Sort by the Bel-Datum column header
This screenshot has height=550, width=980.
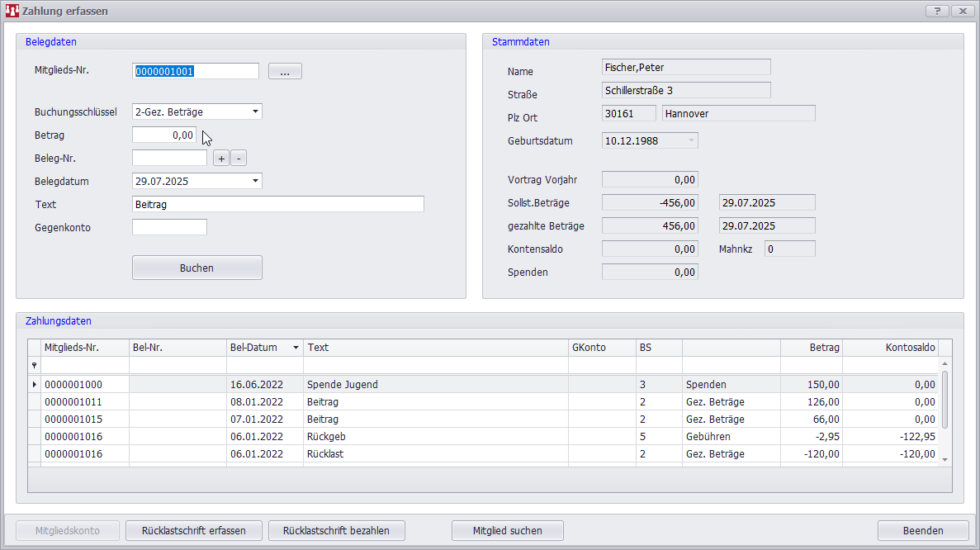(x=264, y=348)
